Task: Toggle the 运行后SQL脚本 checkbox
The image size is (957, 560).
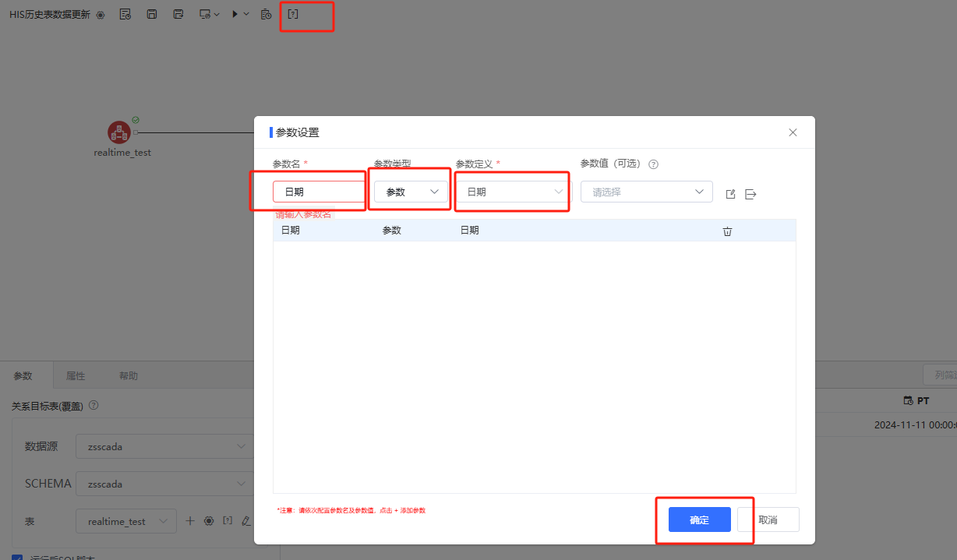Action: click(17, 557)
